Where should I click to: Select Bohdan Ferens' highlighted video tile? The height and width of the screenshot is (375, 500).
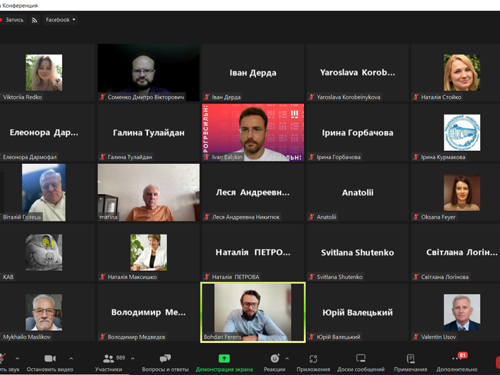pyautogui.click(x=253, y=312)
